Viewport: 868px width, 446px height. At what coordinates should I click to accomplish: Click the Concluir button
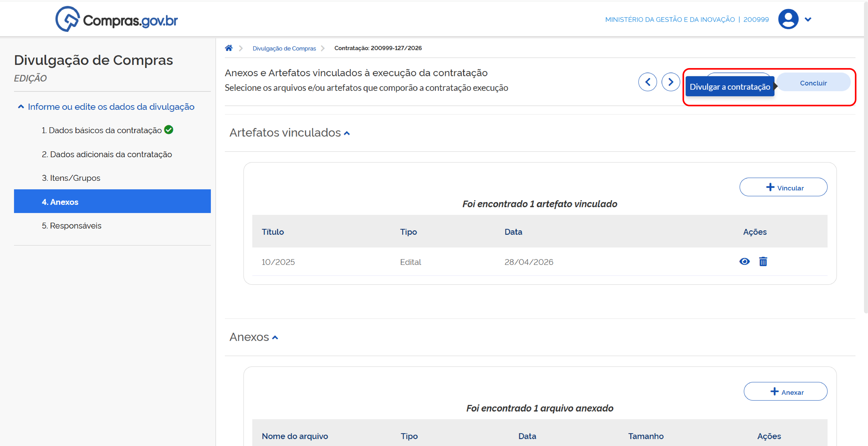coord(813,82)
